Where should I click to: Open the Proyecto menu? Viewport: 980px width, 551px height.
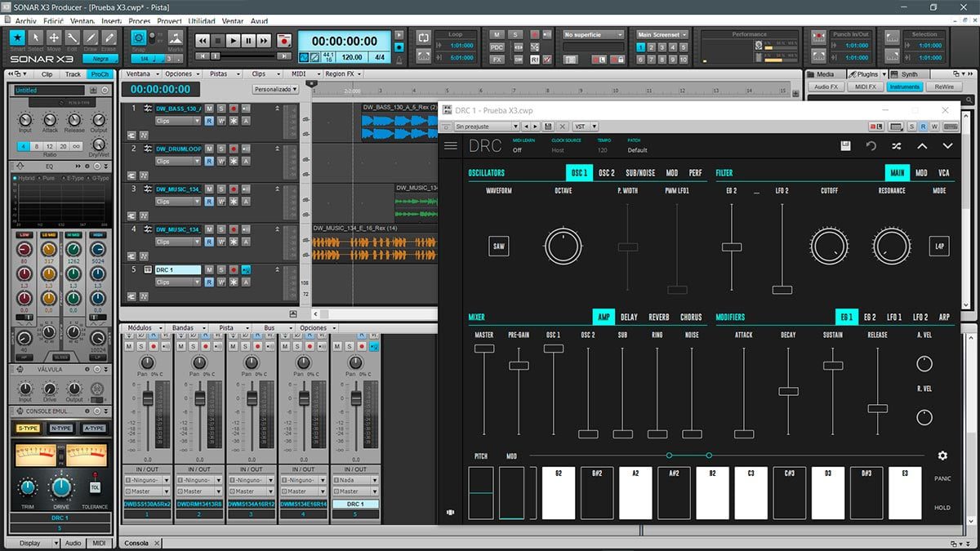coord(170,20)
